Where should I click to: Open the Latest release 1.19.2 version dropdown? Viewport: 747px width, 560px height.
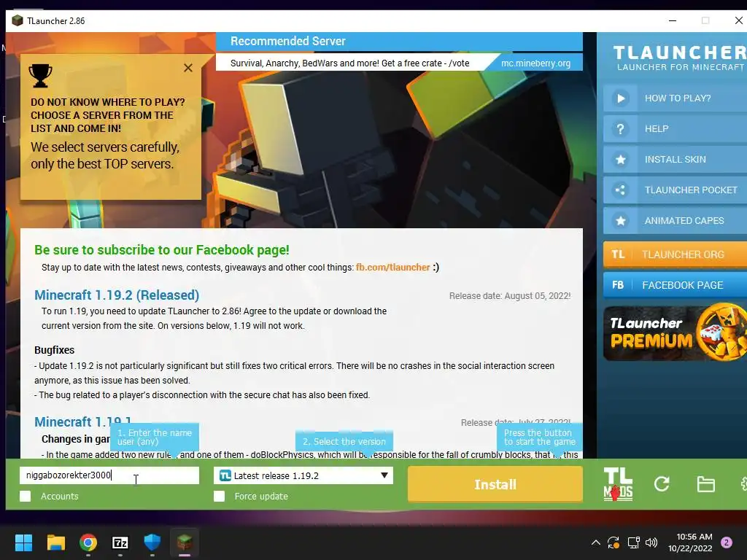pyautogui.click(x=303, y=475)
